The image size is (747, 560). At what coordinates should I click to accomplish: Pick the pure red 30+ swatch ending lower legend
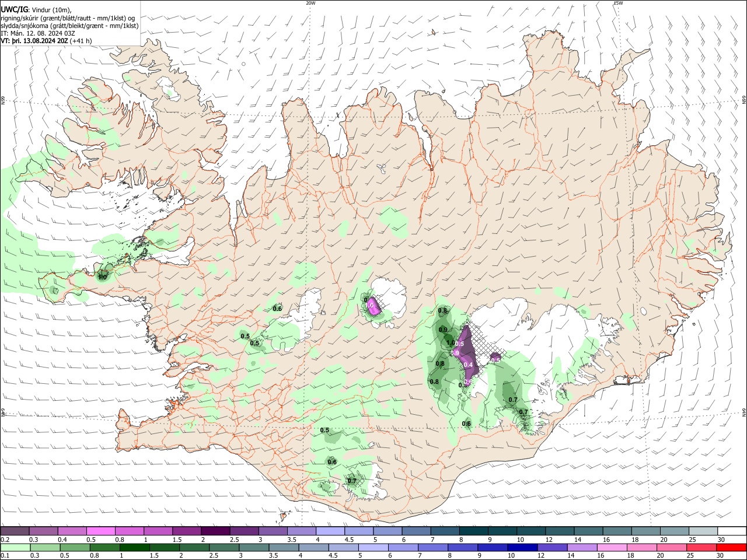click(731, 548)
